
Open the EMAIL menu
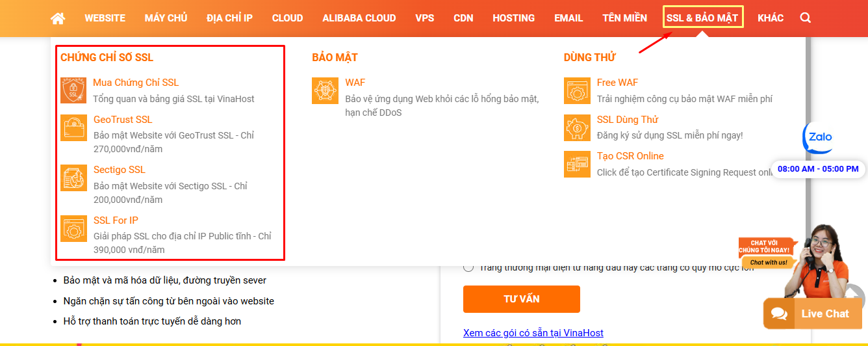(x=568, y=18)
